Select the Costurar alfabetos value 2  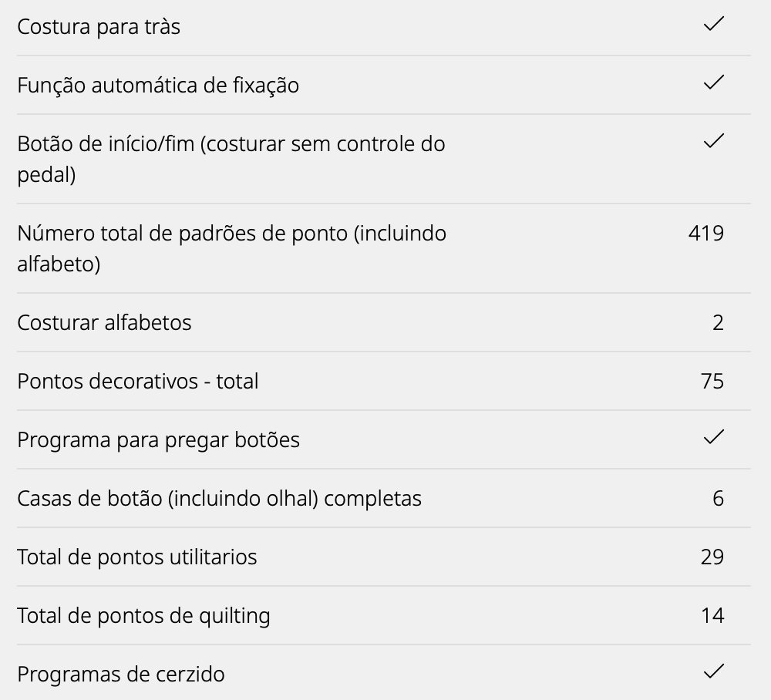pyautogui.click(x=718, y=322)
